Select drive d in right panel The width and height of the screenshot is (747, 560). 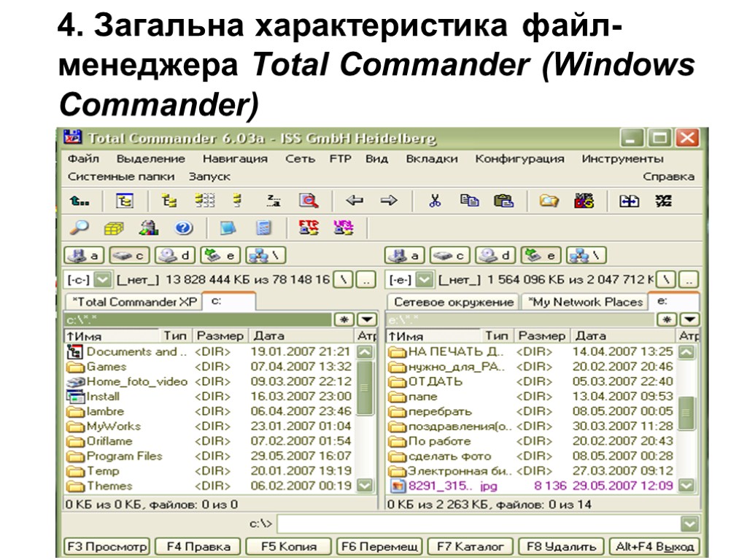coord(495,256)
